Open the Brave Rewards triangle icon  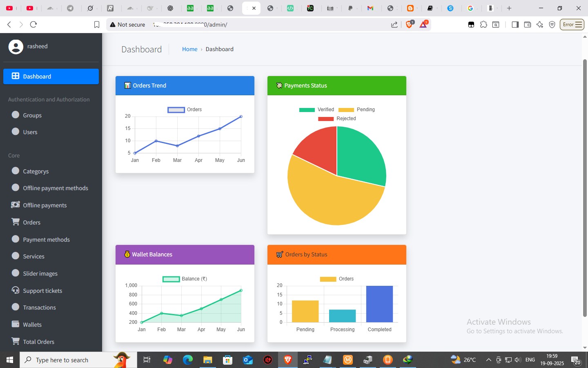tap(423, 24)
